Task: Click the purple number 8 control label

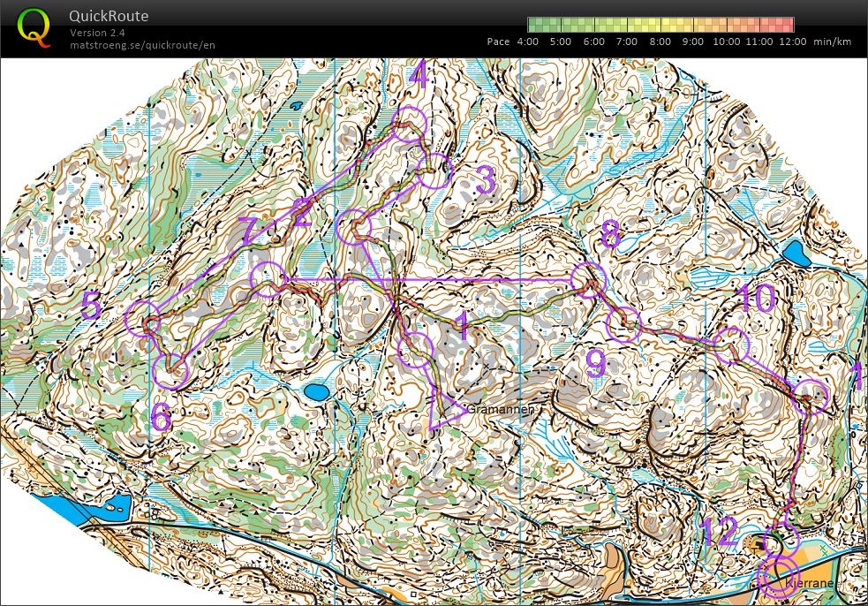Action: pyautogui.click(x=610, y=234)
